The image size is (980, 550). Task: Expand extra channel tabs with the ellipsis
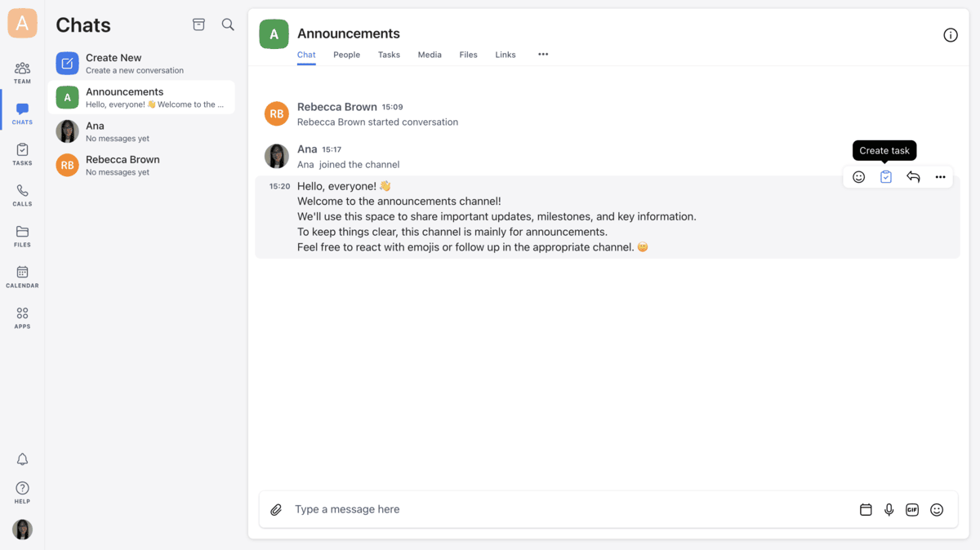543,55
